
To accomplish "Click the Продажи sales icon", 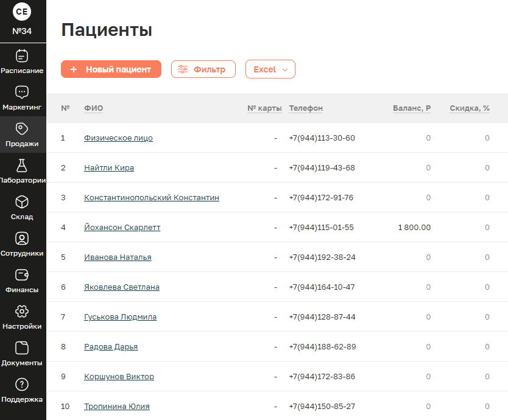I will pyautogui.click(x=22, y=128).
